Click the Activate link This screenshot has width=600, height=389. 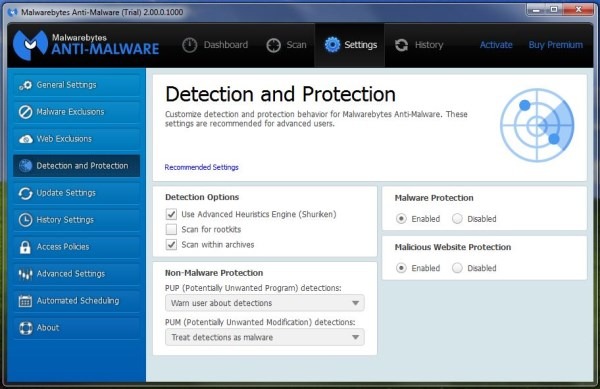coord(496,45)
